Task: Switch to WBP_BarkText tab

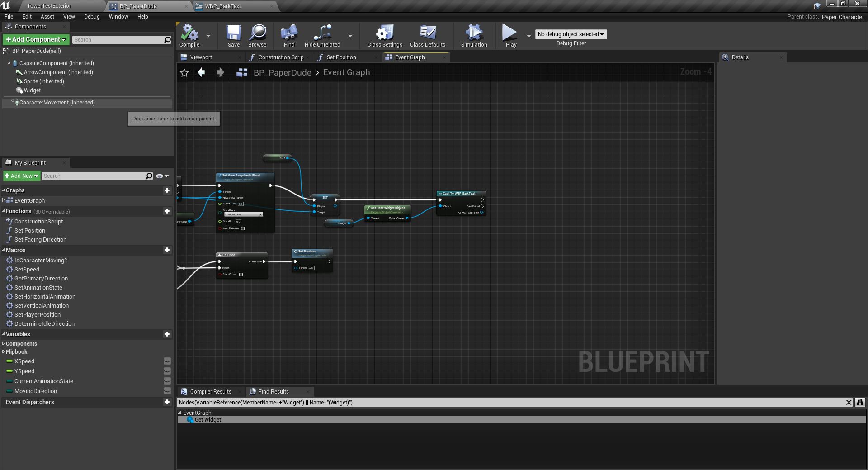Action: 223,6
